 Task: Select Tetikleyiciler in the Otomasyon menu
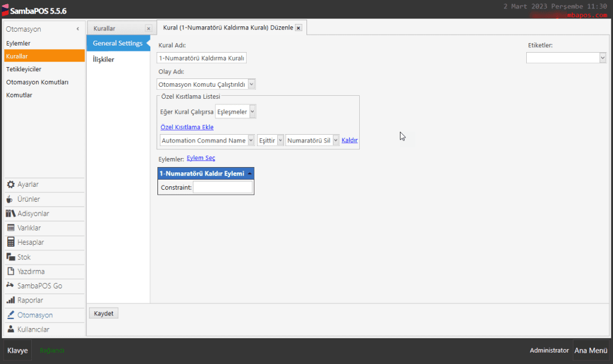[x=24, y=69]
